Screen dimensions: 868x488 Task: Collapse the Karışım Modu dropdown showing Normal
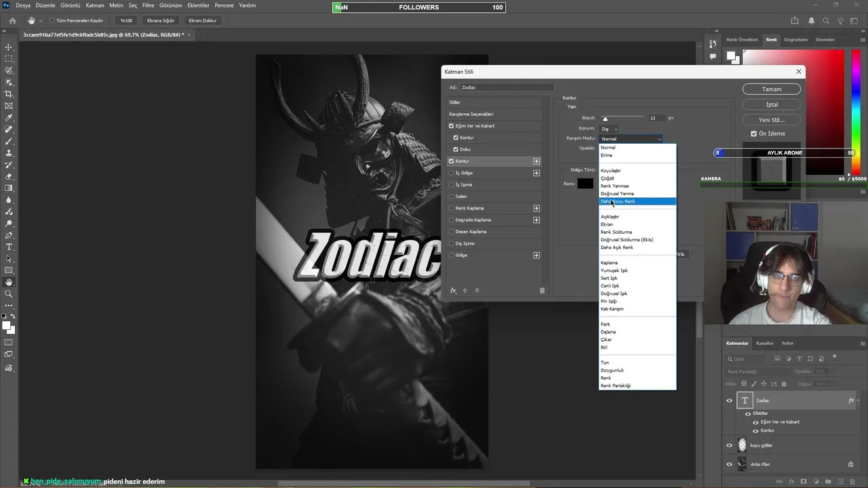tap(631, 139)
